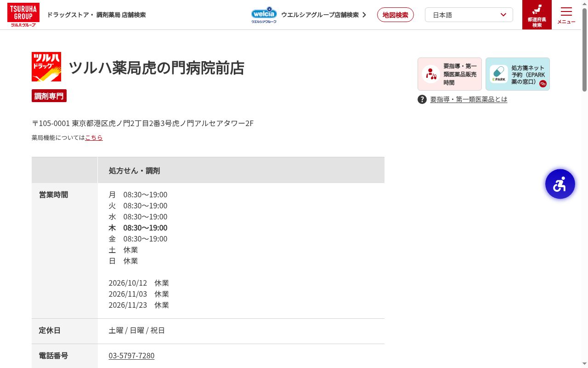Image resolution: width=588 pixels, height=368 pixels.
Task: Click the 土 休業 Saturday row
Action: tap(123, 250)
